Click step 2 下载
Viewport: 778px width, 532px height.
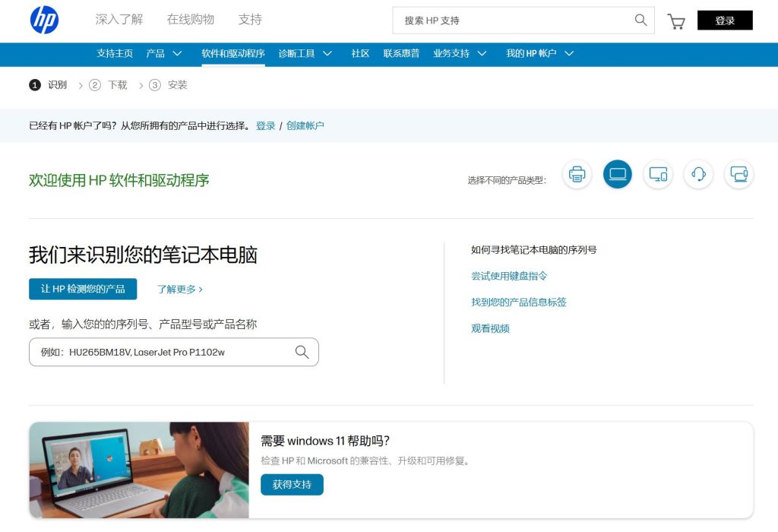(x=108, y=85)
